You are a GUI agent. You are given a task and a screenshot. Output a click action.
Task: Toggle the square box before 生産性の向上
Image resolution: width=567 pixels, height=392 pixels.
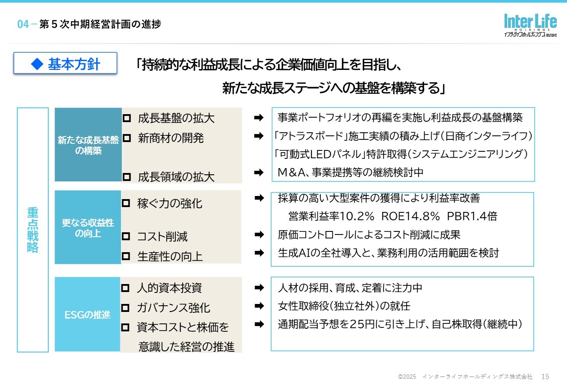point(126,256)
